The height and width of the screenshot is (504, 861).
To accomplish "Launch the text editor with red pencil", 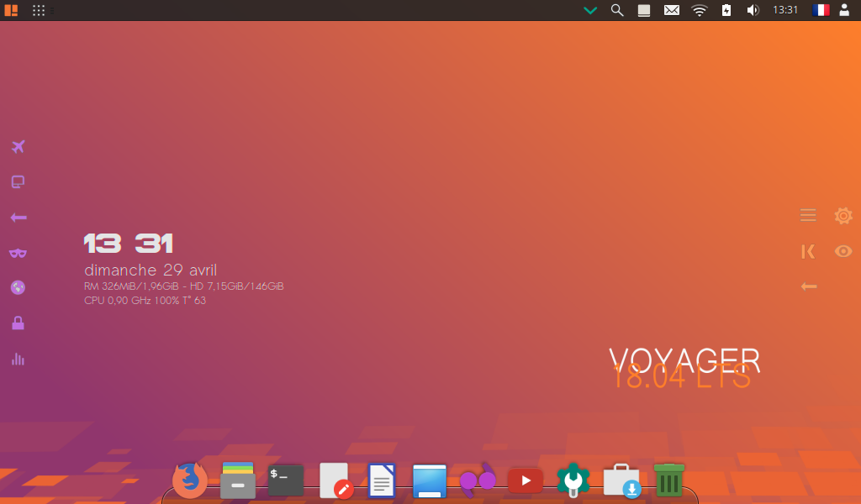I will pyautogui.click(x=335, y=481).
